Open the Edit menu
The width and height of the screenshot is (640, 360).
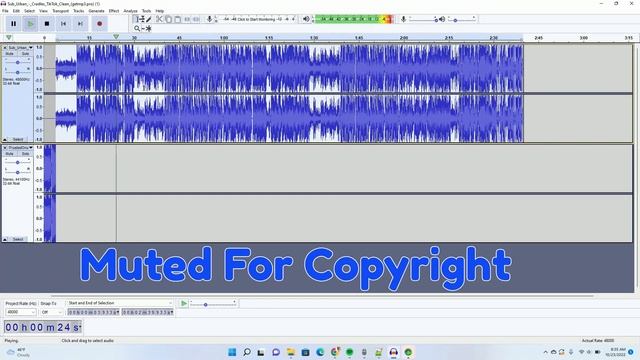pyautogui.click(x=16, y=11)
